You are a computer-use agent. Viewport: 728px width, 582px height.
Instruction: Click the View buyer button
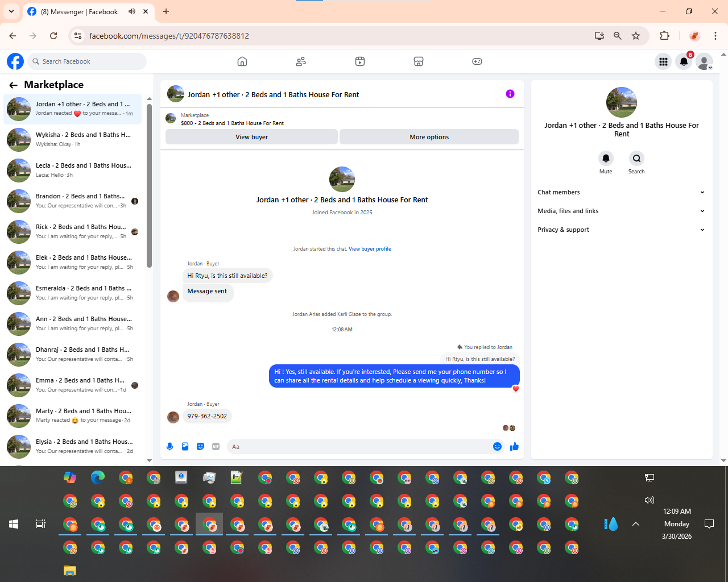pyautogui.click(x=251, y=137)
